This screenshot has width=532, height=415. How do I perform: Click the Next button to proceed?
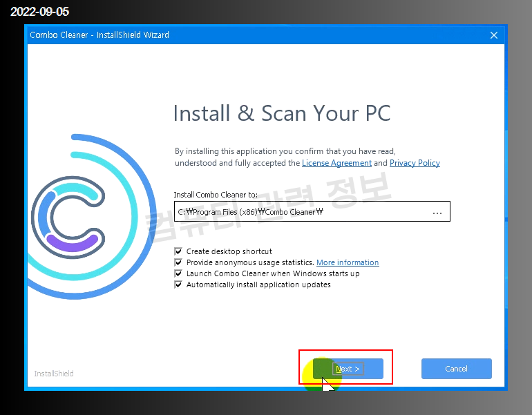[x=348, y=369]
